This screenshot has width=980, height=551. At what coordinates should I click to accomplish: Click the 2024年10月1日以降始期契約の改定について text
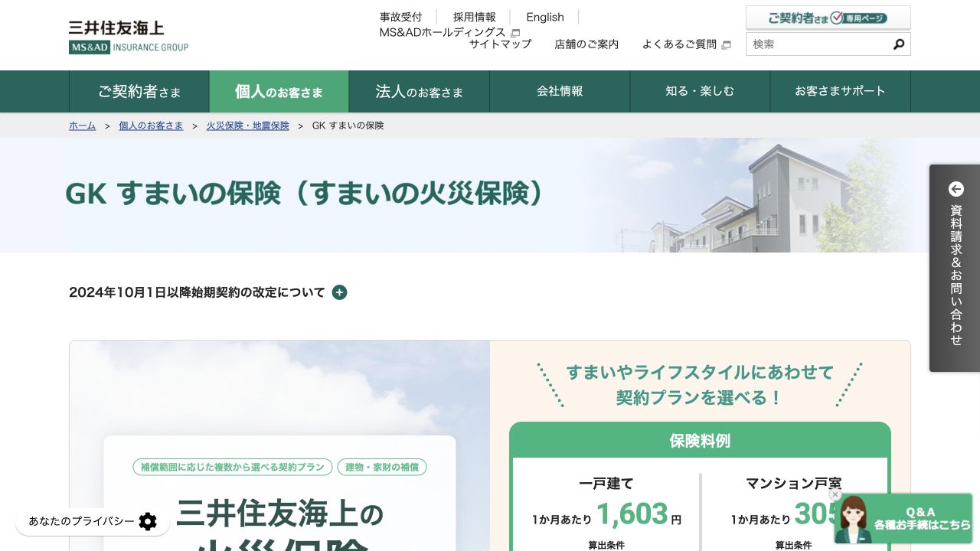(197, 292)
